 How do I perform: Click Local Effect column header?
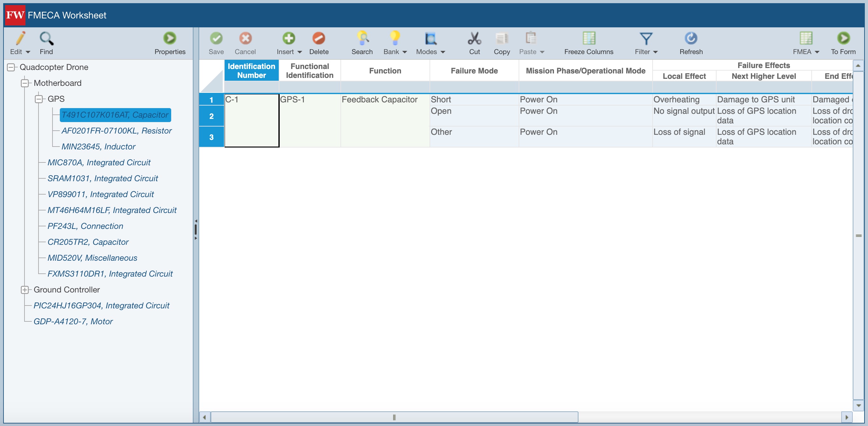click(684, 76)
